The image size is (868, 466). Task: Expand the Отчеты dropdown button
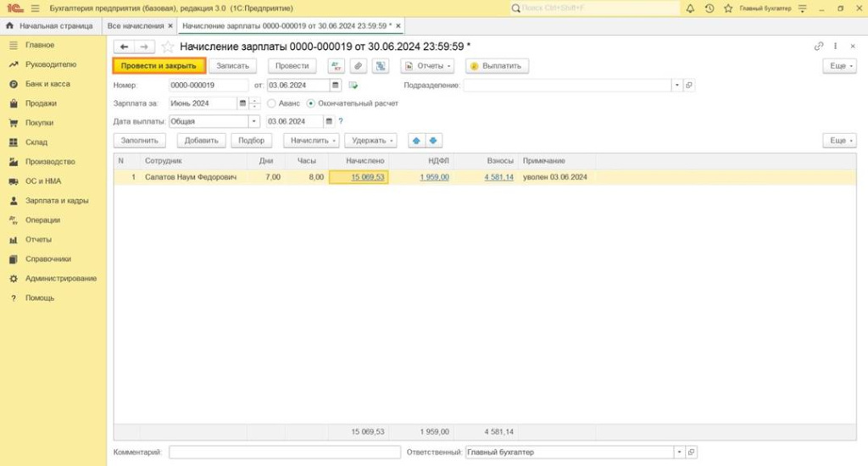(x=428, y=66)
